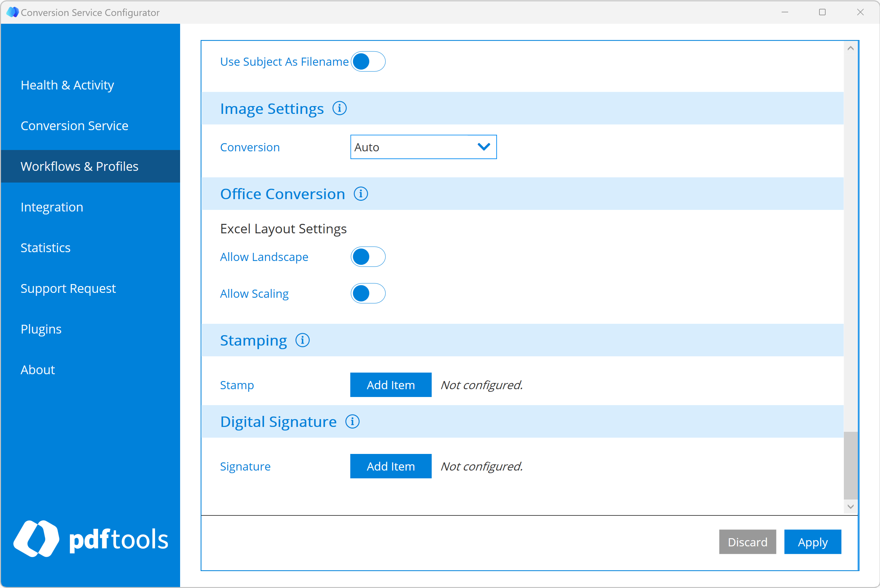The width and height of the screenshot is (880, 588).
Task: Open the Conversion dropdown showing Auto
Action: (423, 147)
